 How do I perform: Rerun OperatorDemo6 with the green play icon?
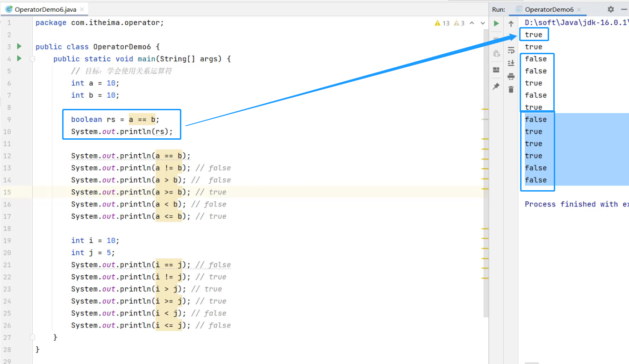pyautogui.click(x=496, y=23)
